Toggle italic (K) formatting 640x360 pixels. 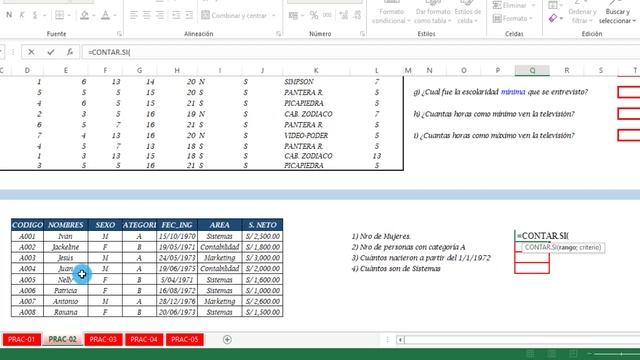point(22,15)
